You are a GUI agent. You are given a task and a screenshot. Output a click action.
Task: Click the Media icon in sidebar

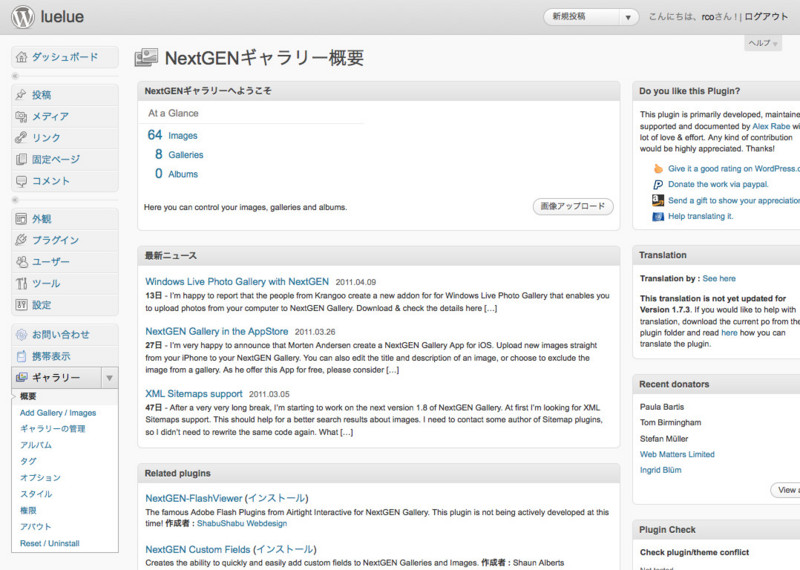pyautogui.click(x=21, y=117)
